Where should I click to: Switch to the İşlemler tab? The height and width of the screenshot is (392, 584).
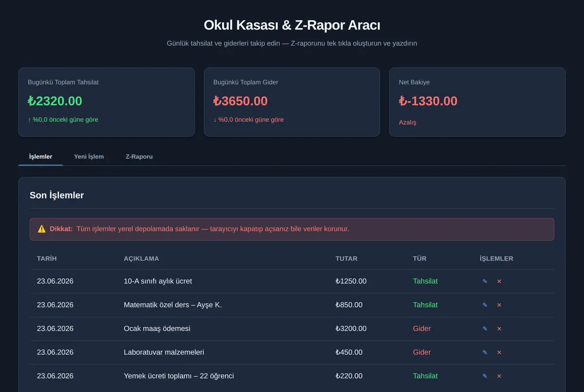tap(40, 157)
